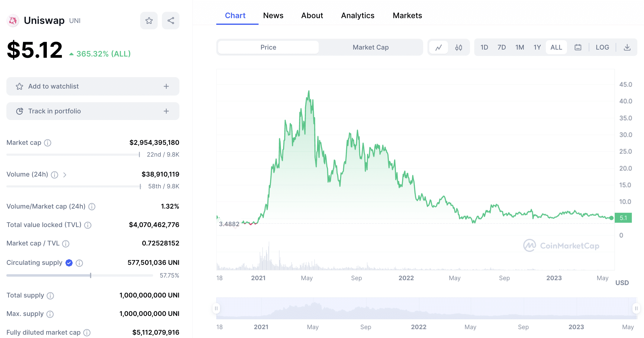
Task: Click the 58th / 9.8K rank text
Action: click(164, 186)
